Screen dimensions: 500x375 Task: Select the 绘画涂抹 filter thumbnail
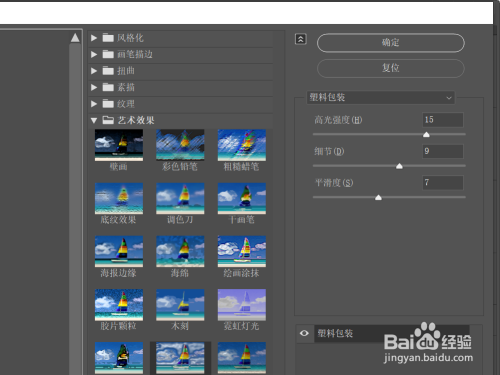point(242,252)
